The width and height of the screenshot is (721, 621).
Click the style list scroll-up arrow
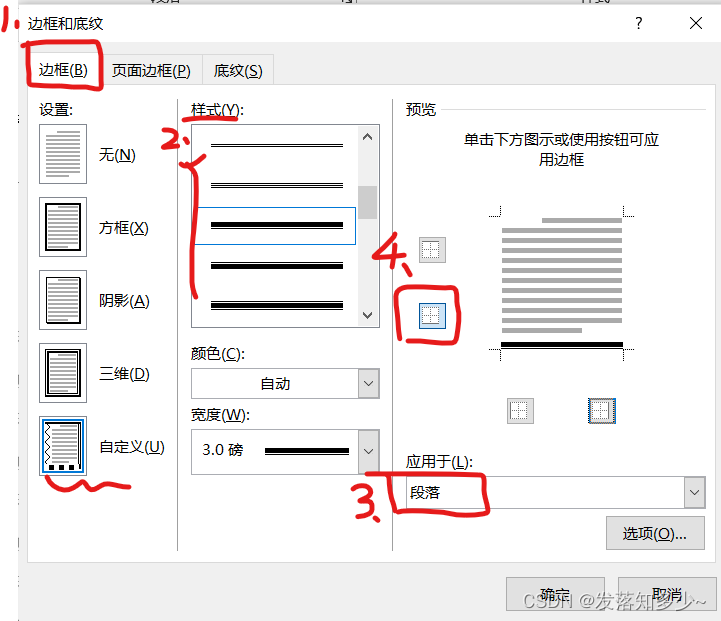367,137
